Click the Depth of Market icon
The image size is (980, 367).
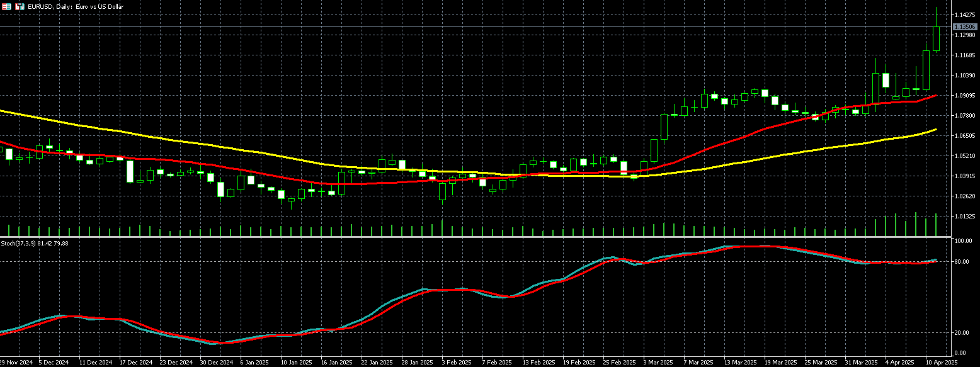(19, 6)
